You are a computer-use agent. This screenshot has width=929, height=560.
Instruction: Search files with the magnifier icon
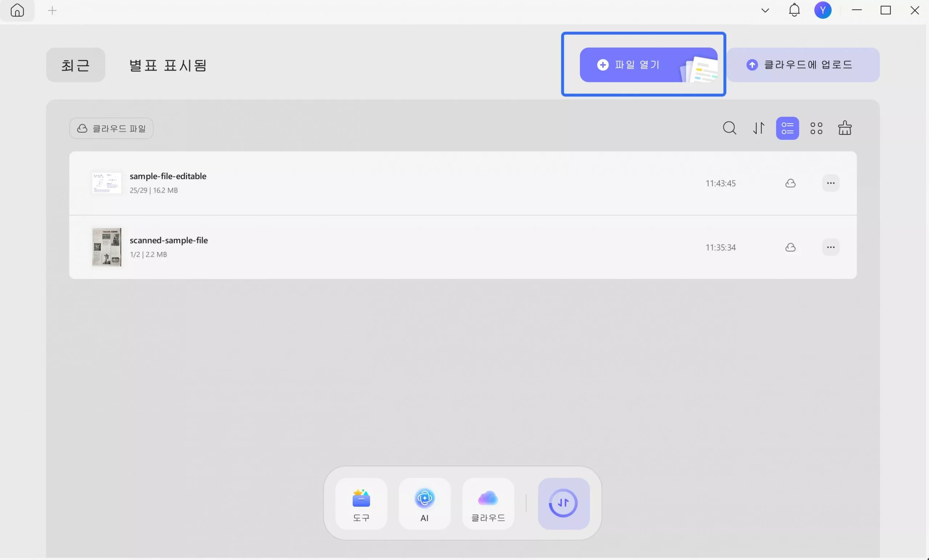tap(729, 128)
